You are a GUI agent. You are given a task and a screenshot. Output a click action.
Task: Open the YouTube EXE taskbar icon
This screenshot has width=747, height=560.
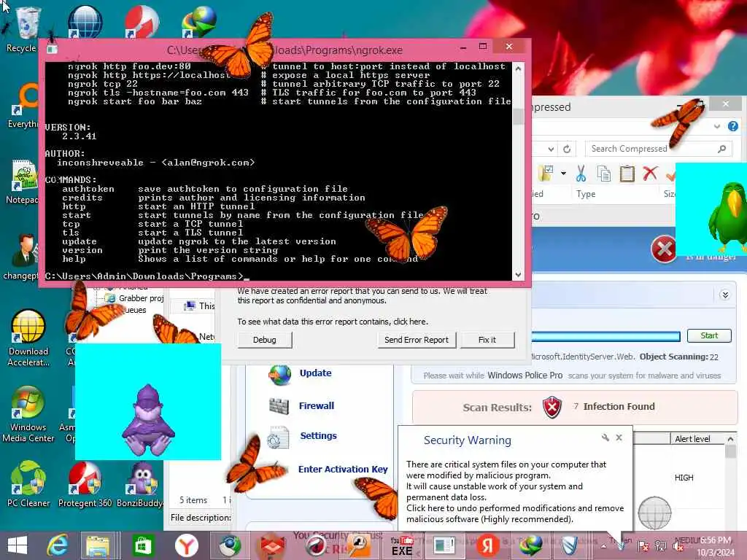[402, 545]
